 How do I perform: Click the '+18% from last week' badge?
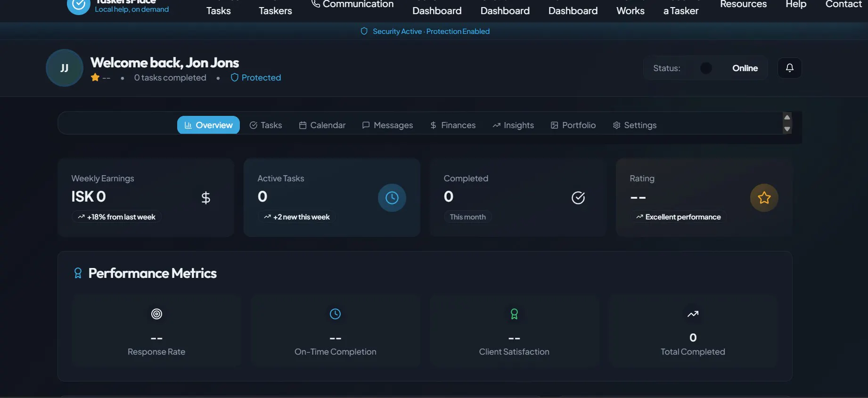point(116,217)
